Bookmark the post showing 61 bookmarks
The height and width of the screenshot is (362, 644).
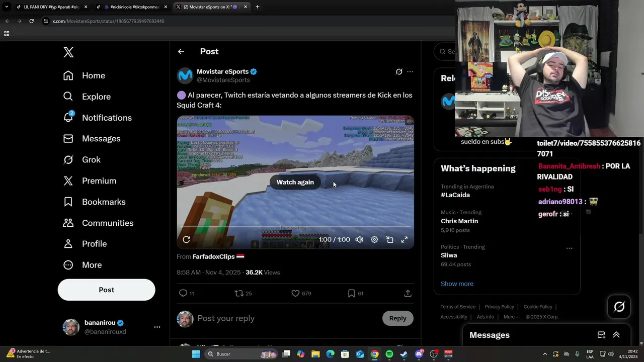point(355,293)
